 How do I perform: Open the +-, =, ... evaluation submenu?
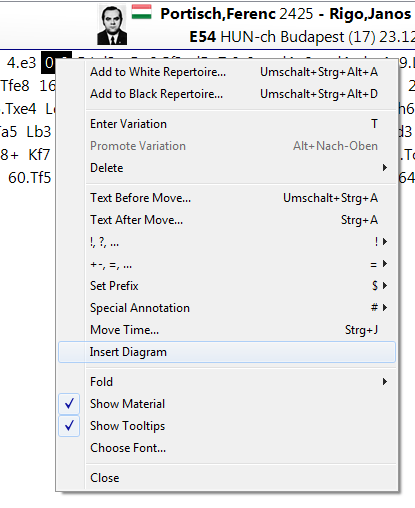(227, 264)
